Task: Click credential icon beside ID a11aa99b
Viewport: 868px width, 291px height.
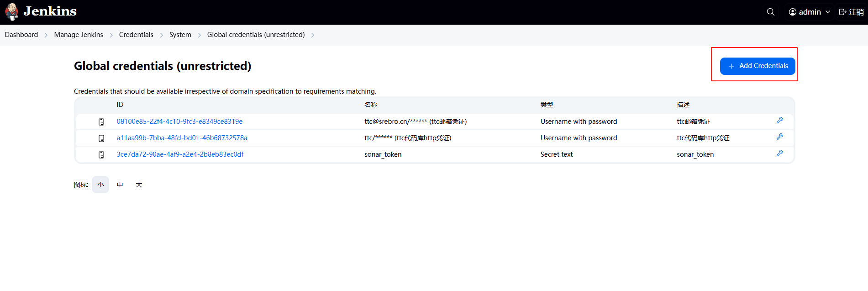Action: pyautogui.click(x=101, y=138)
